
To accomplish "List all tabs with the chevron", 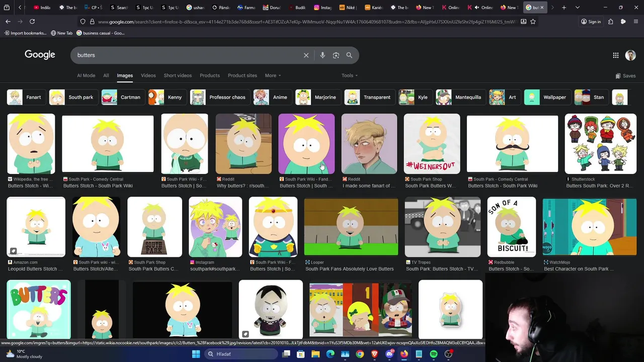I will 577,8.
